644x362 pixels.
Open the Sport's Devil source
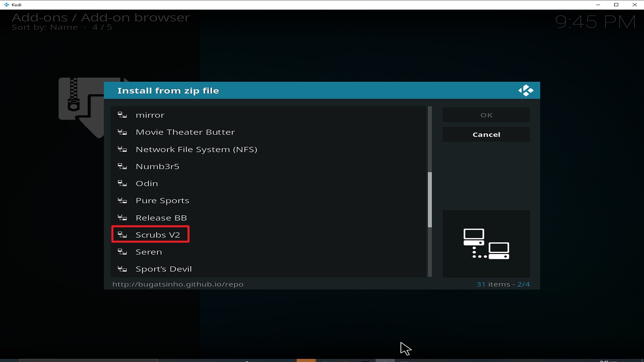click(x=268, y=269)
